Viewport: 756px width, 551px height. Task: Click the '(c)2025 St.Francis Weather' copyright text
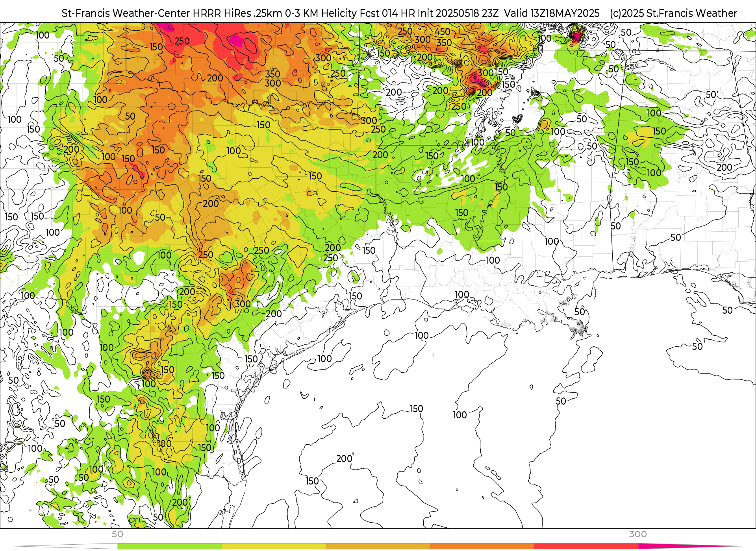click(673, 13)
